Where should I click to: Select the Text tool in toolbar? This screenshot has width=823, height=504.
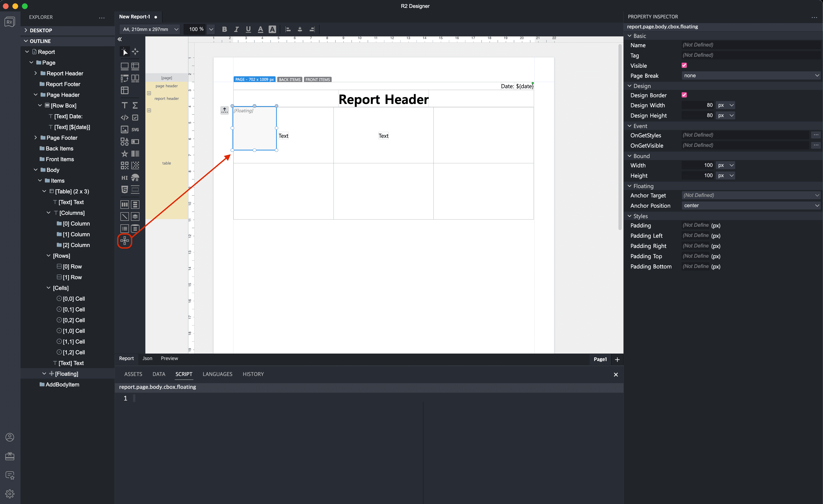(x=124, y=105)
